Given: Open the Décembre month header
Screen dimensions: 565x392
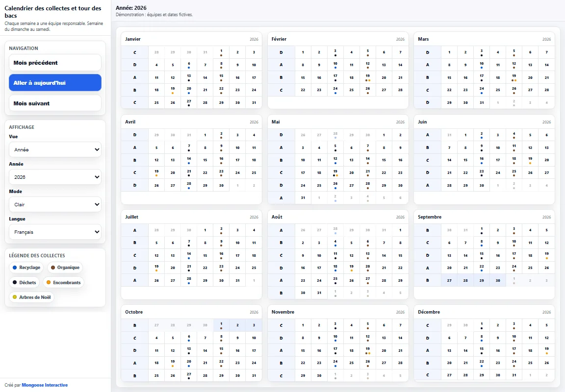Looking at the screenshot, I should point(484,312).
